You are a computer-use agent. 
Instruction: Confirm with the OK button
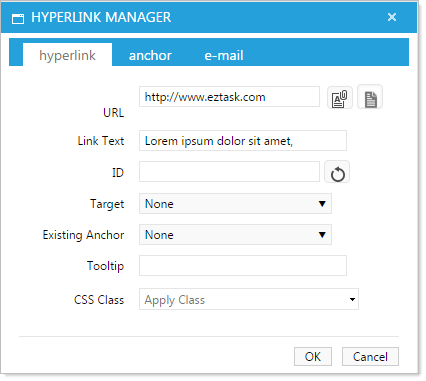313,357
